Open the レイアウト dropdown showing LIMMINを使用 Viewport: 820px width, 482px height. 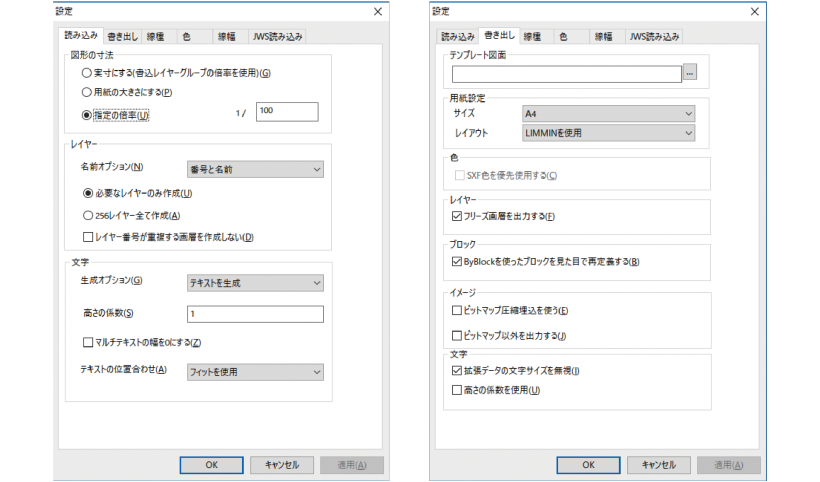click(x=608, y=133)
